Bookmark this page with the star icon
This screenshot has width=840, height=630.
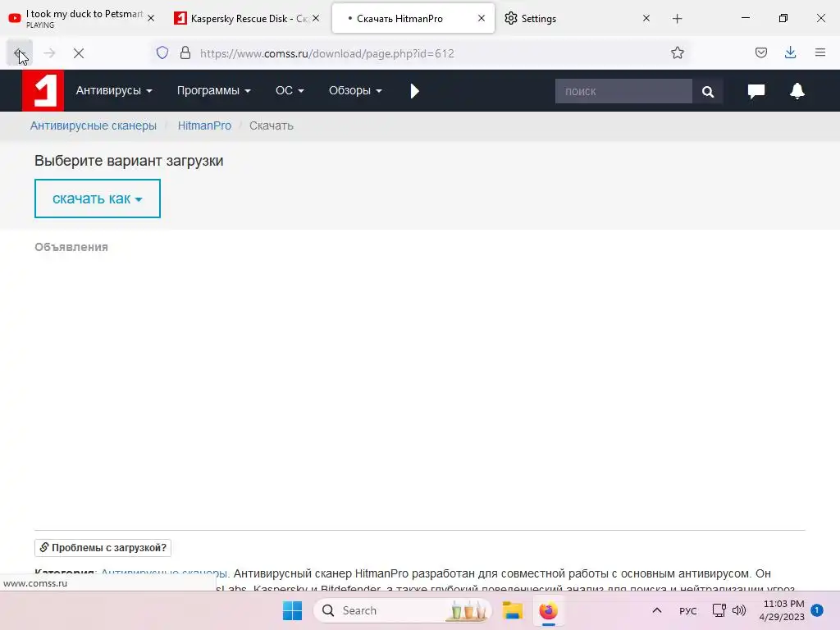tap(677, 52)
